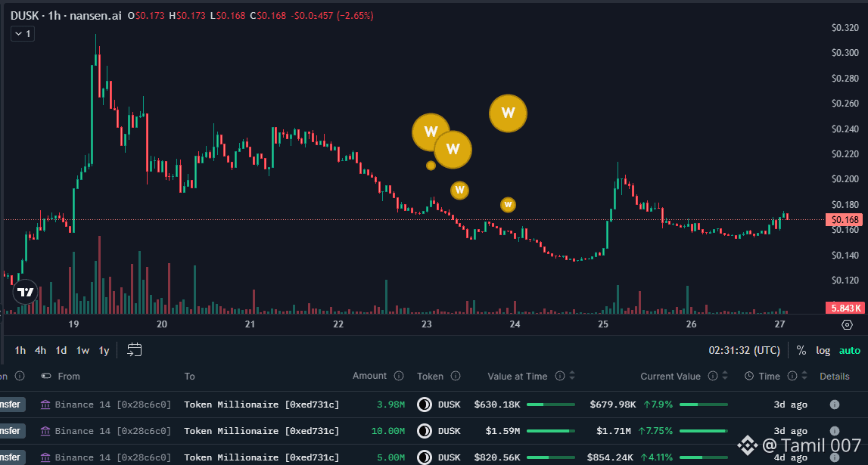This screenshot has width=868, height=465.
Task: Select the 1y timeframe
Action: pyautogui.click(x=104, y=351)
